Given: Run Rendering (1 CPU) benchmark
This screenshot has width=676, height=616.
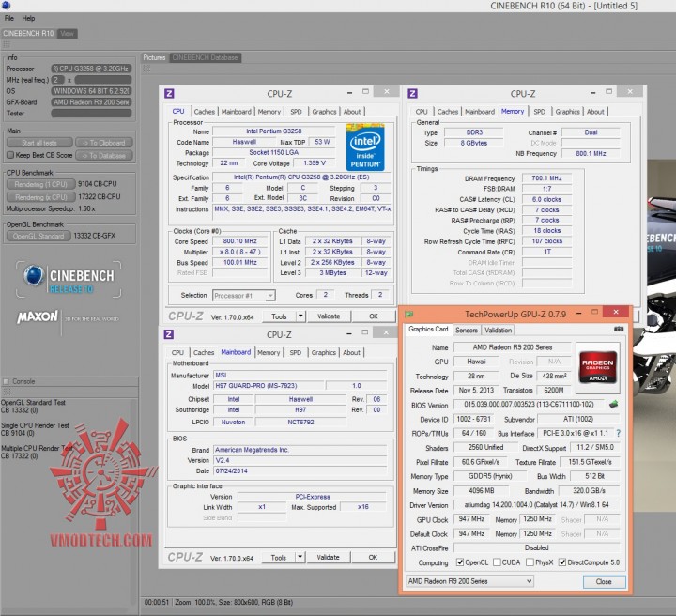Looking at the screenshot, I should click(41, 184).
